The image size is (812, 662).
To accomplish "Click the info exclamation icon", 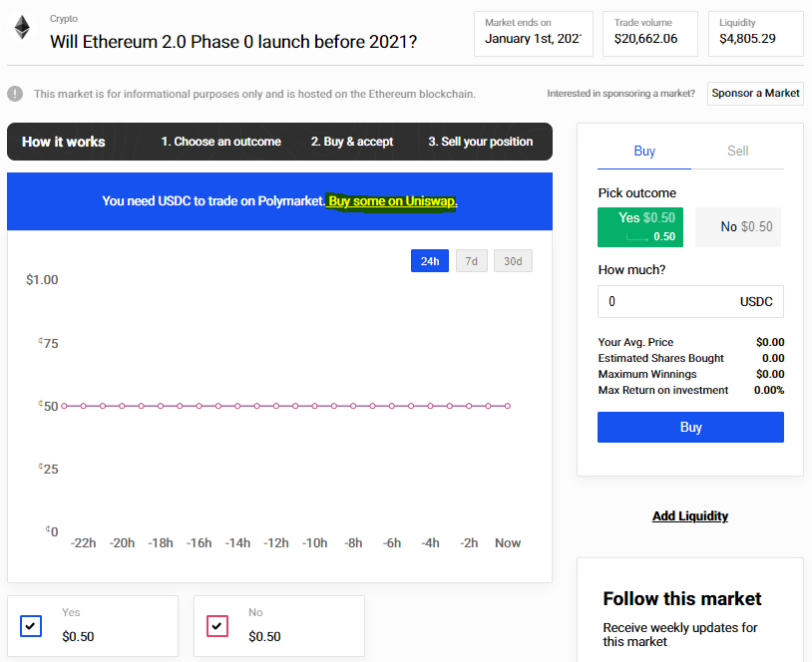I will 15,94.
